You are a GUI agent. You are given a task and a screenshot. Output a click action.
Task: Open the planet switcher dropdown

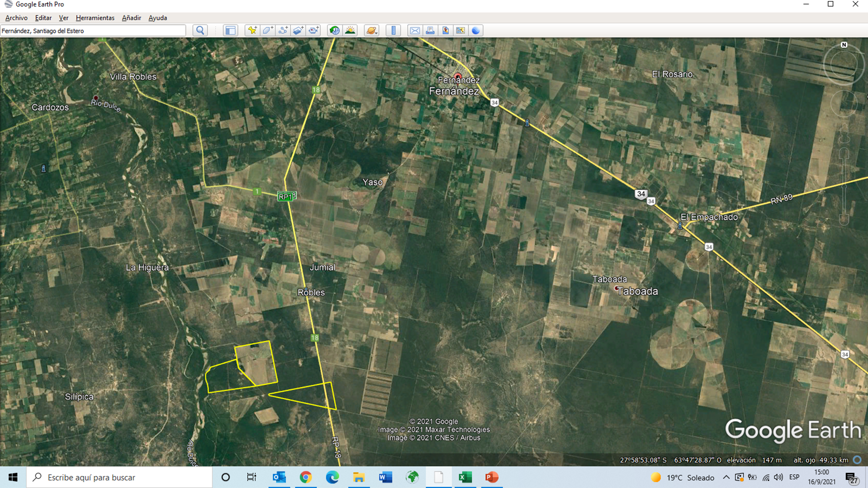(x=371, y=30)
